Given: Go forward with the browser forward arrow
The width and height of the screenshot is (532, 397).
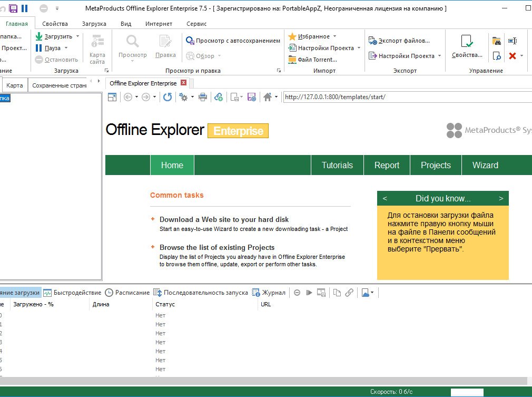Looking at the screenshot, I should point(146,97).
